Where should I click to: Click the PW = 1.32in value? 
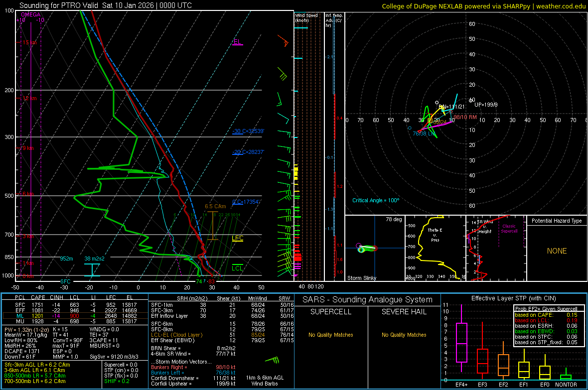pyautogui.click(x=27, y=329)
